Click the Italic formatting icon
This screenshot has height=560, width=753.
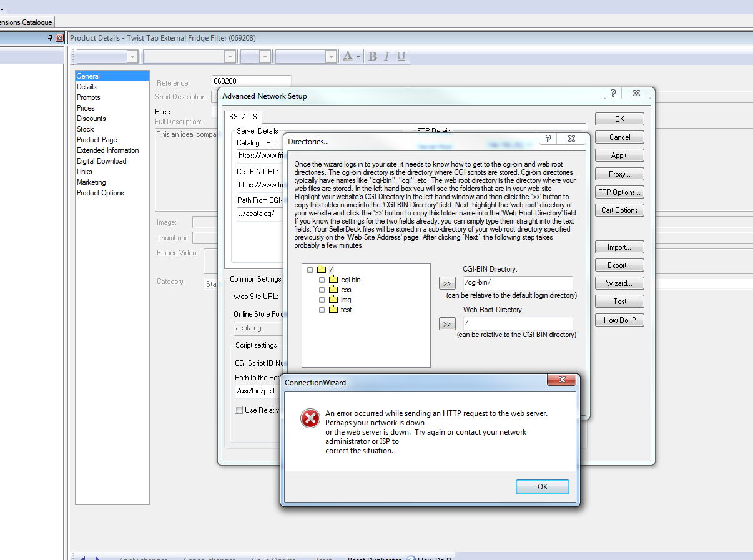pos(386,56)
